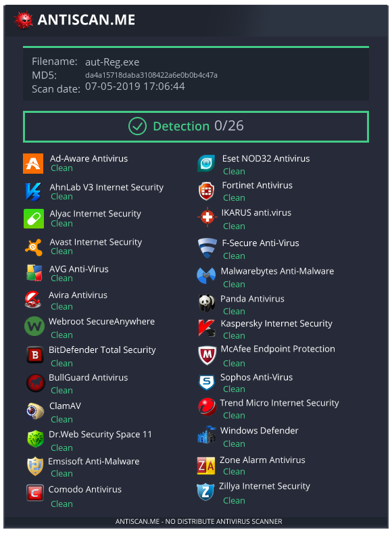Image resolution: width=392 pixels, height=534 pixels.
Task: Click the Kaspersky Internet Security icon
Action: tap(206, 328)
